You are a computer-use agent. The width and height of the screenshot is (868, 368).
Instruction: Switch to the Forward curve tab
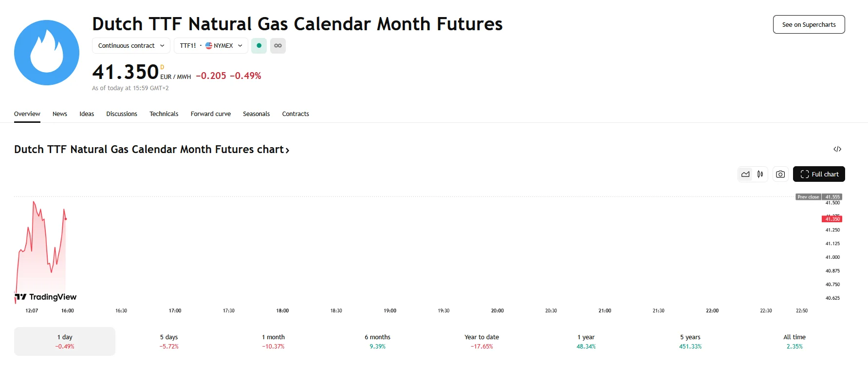click(x=210, y=114)
